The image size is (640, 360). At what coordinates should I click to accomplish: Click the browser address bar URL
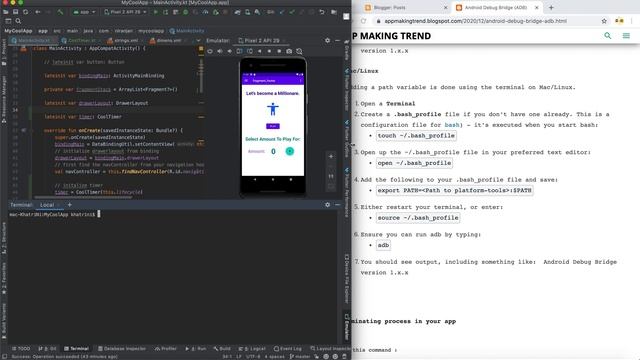pos(476,21)
